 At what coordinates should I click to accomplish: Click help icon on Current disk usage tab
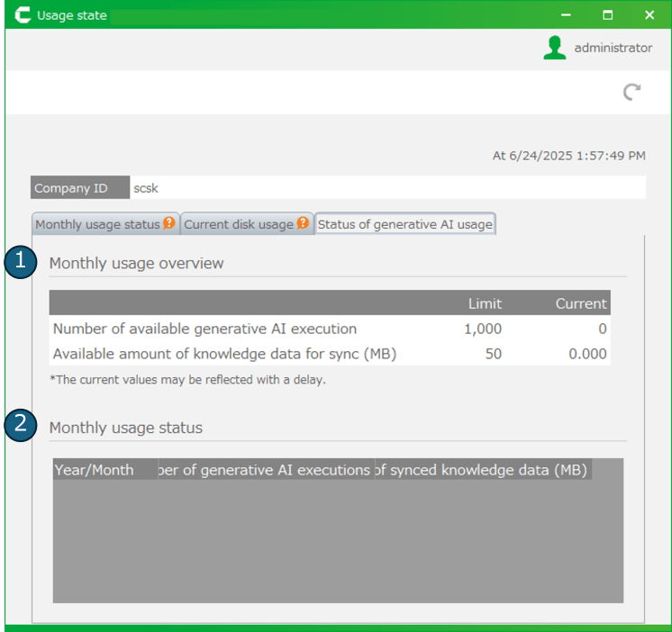click(x=303, y=223)
